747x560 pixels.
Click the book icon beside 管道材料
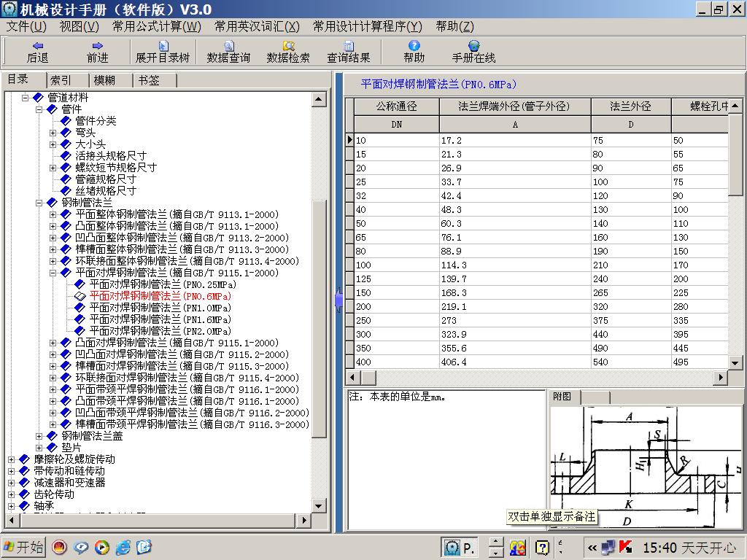click(38, 98)
